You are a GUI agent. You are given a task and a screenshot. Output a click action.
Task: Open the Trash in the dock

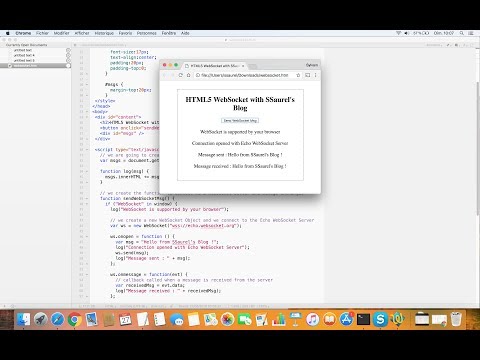(x=456, y=319)
